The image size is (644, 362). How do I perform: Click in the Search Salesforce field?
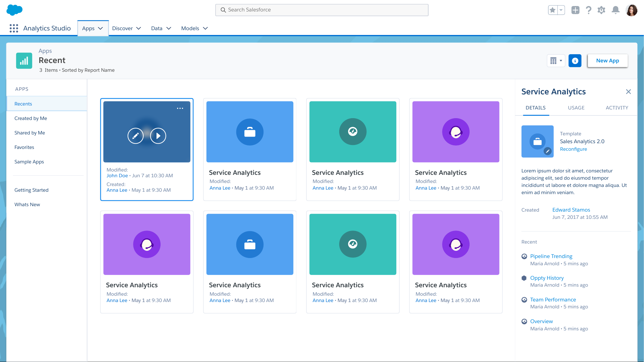click(x=322, y=10)
